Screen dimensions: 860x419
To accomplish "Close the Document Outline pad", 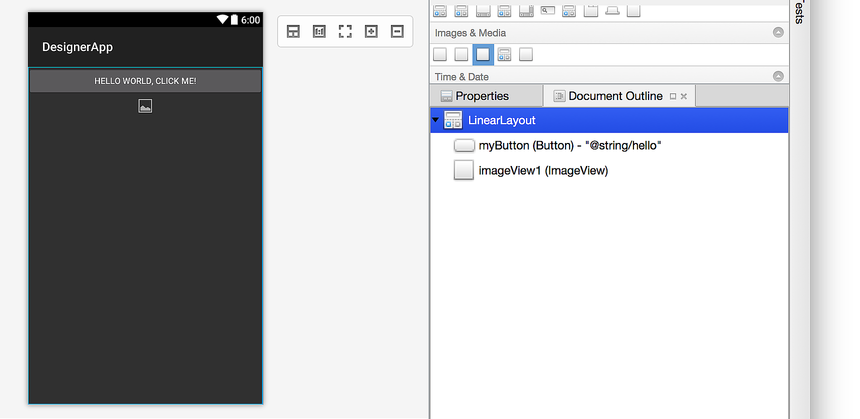I will [683, 97].
